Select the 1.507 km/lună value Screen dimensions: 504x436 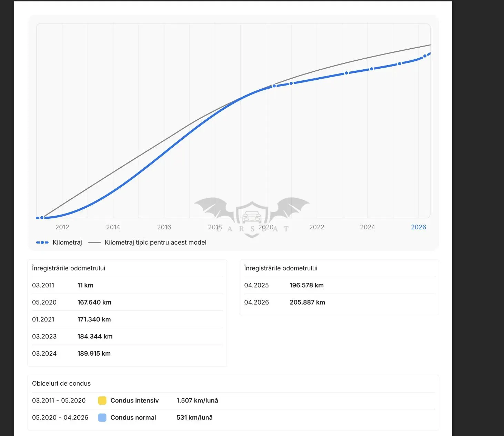coord(197,400)
